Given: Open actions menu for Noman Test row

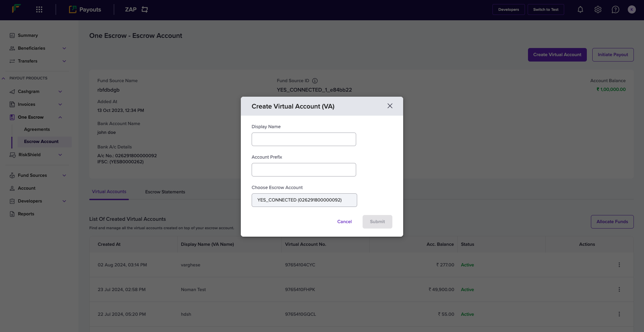Looking at the screenshot, I should coord(619,289).
